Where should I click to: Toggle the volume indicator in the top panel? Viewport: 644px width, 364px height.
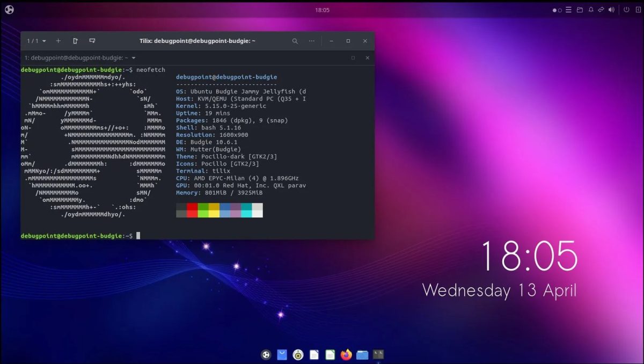612,10
